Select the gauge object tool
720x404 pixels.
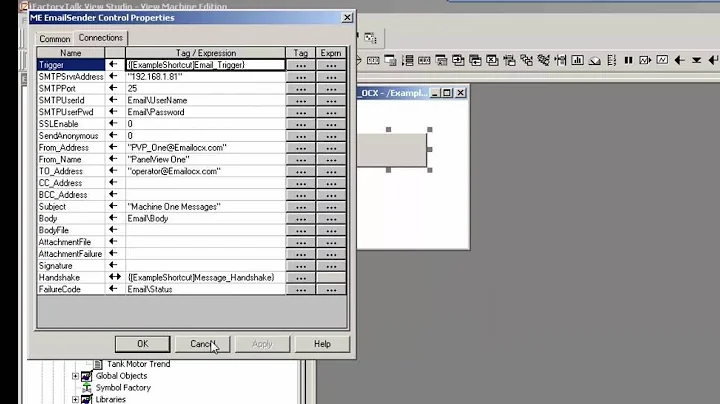(595, 60)
